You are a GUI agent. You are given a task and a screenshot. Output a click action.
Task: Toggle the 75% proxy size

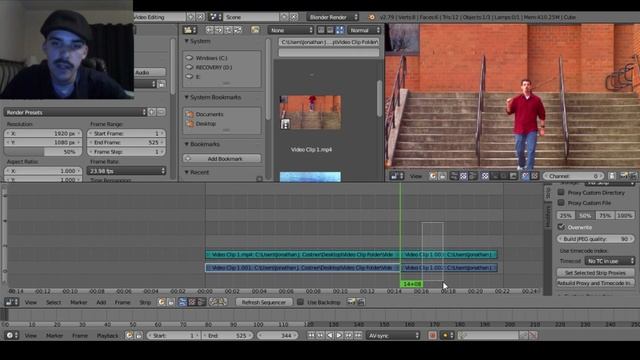pos(605,216)
